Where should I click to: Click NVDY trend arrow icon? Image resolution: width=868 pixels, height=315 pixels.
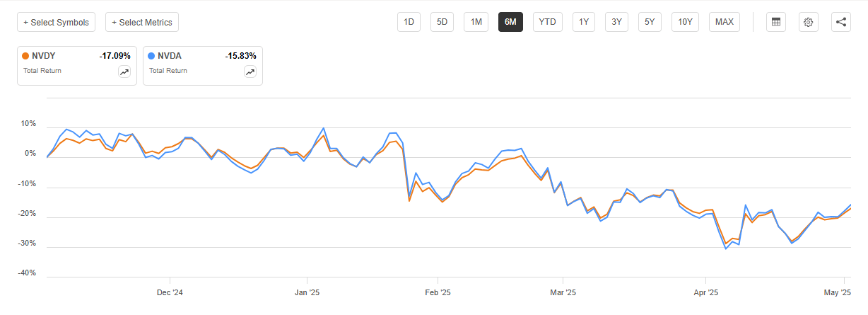(124, 71)
